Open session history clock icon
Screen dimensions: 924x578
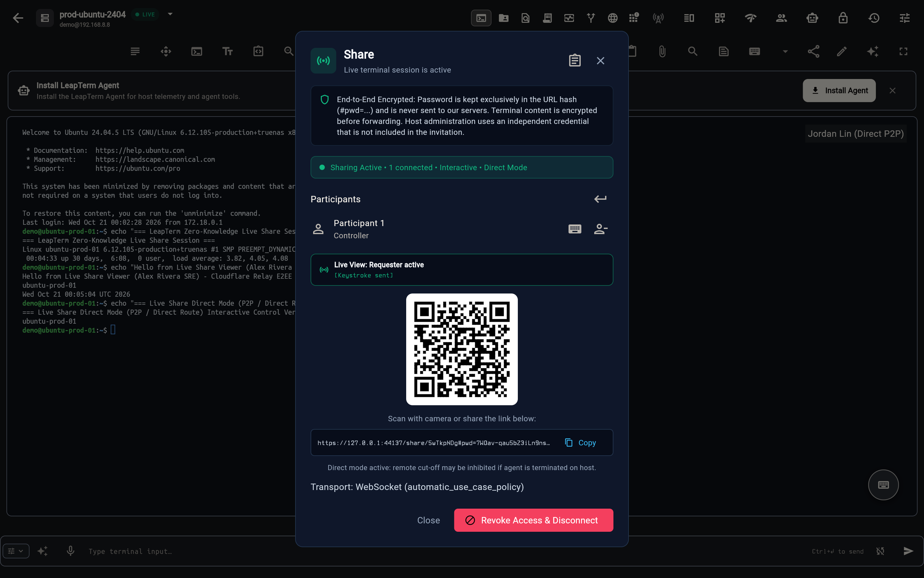point(874,18)
